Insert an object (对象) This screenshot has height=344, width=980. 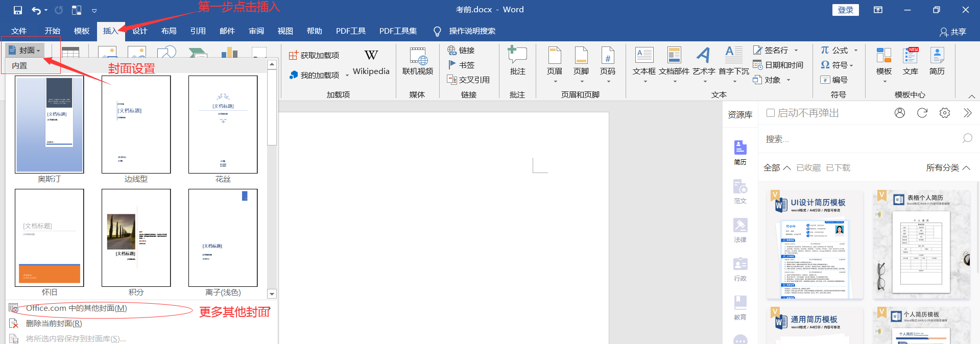772,80
